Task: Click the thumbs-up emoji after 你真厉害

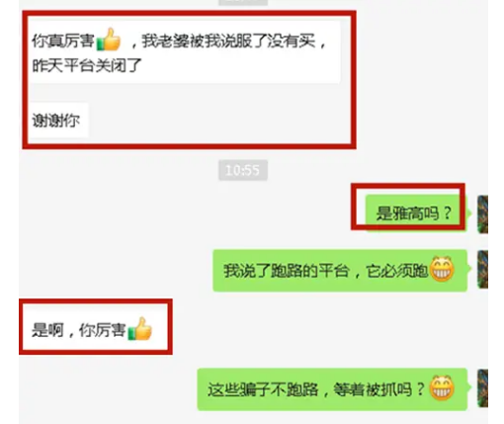Action: click(x=109, y=40)
